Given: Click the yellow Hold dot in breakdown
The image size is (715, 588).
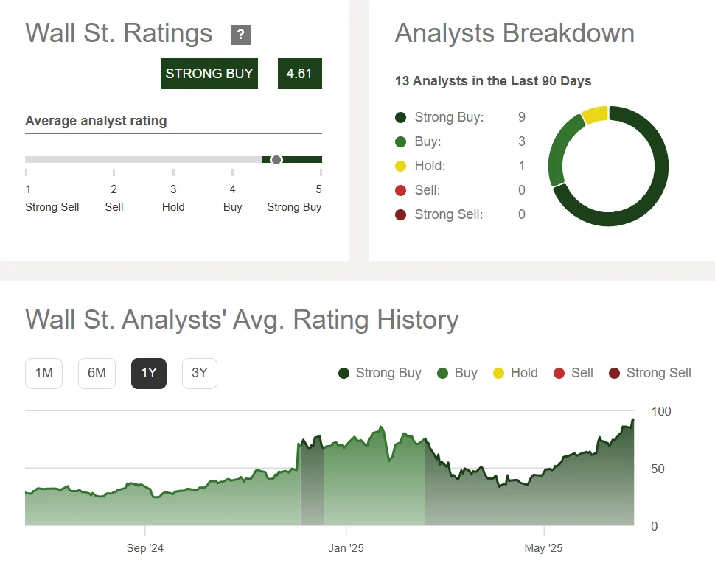Looking at the screenshot, I should tap(401, 166).
